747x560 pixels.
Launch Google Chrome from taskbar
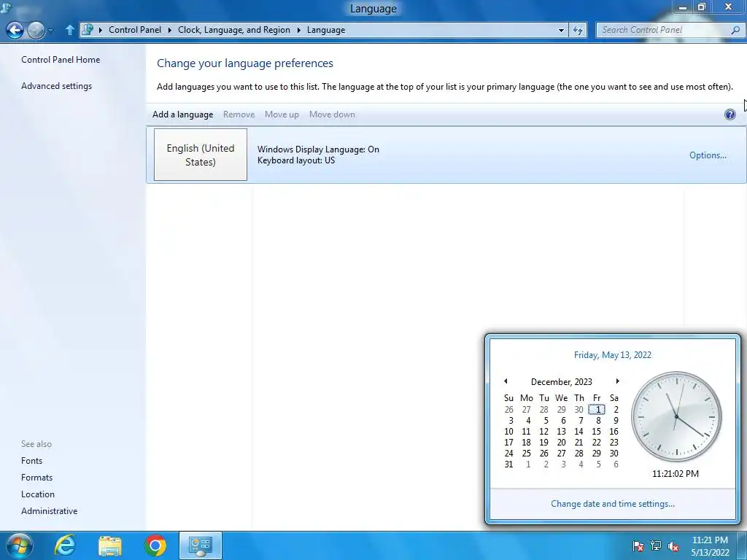[155, 545]
